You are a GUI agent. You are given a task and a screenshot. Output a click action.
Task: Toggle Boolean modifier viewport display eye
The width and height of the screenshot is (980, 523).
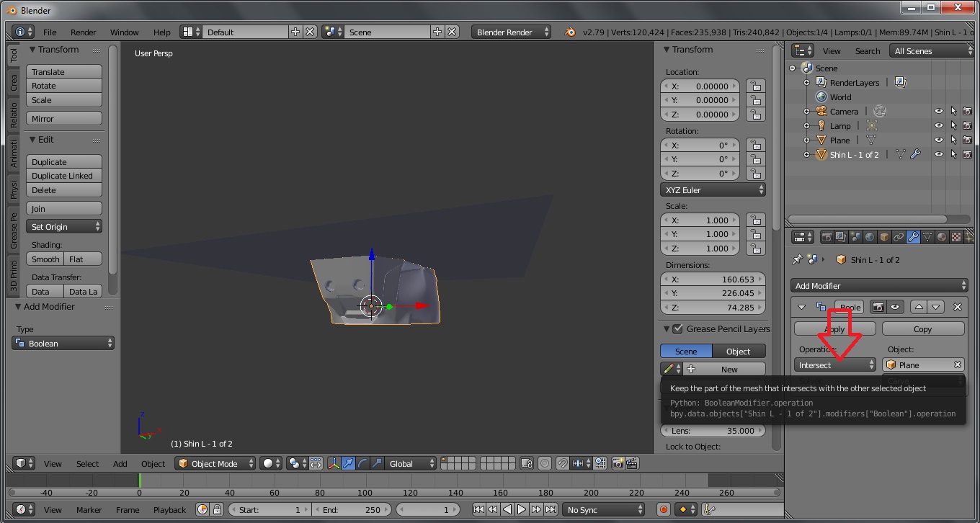coord(895,307)
